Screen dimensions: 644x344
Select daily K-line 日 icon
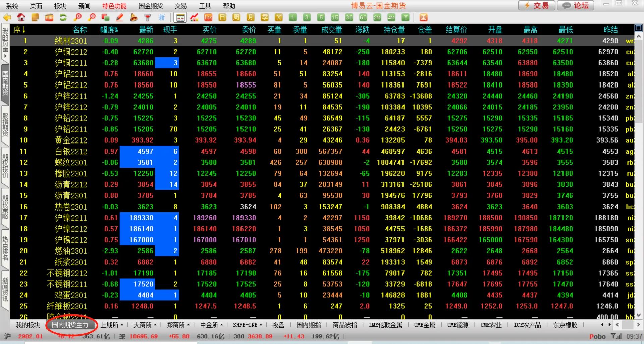pyautogui.click(x=222, y=18)
